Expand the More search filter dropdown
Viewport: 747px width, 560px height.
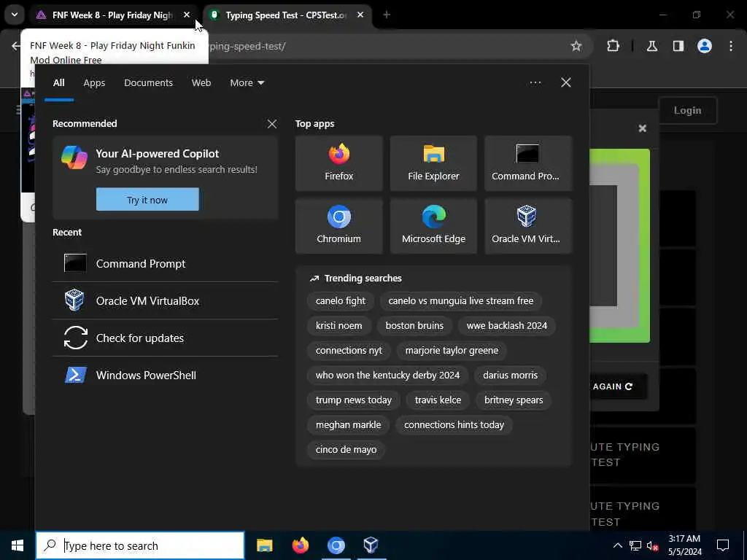247,83
